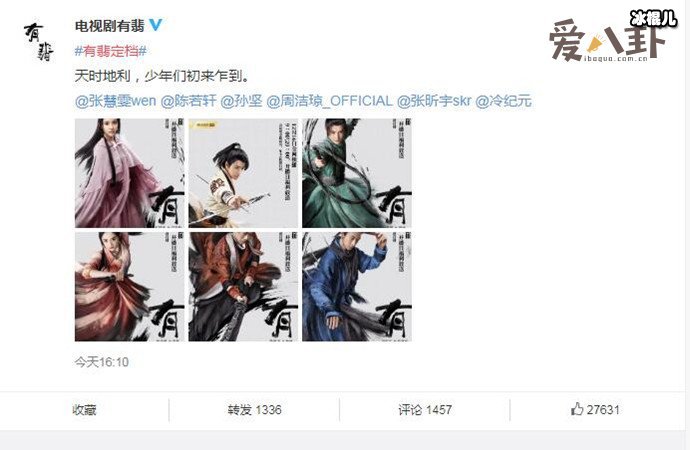Visit mention @孙坚
Viewport: 690px width, 450px height.
click(x=241, y=101)
